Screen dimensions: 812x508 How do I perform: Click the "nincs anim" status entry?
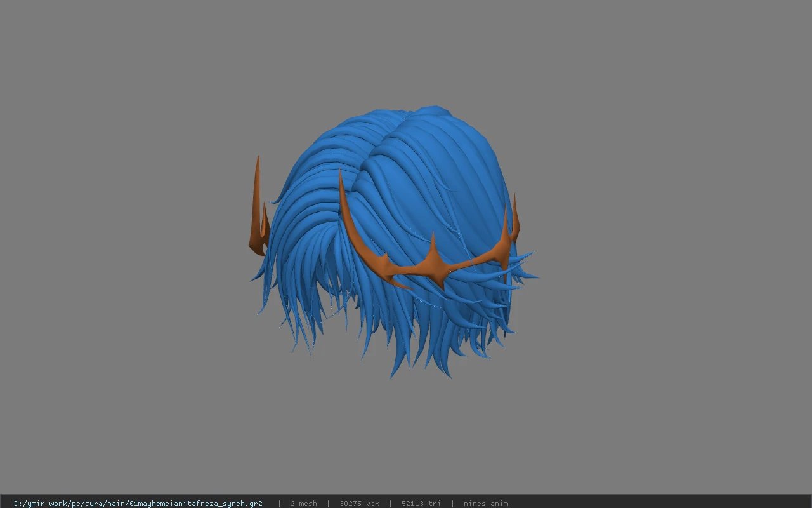[x=486, y=504]
